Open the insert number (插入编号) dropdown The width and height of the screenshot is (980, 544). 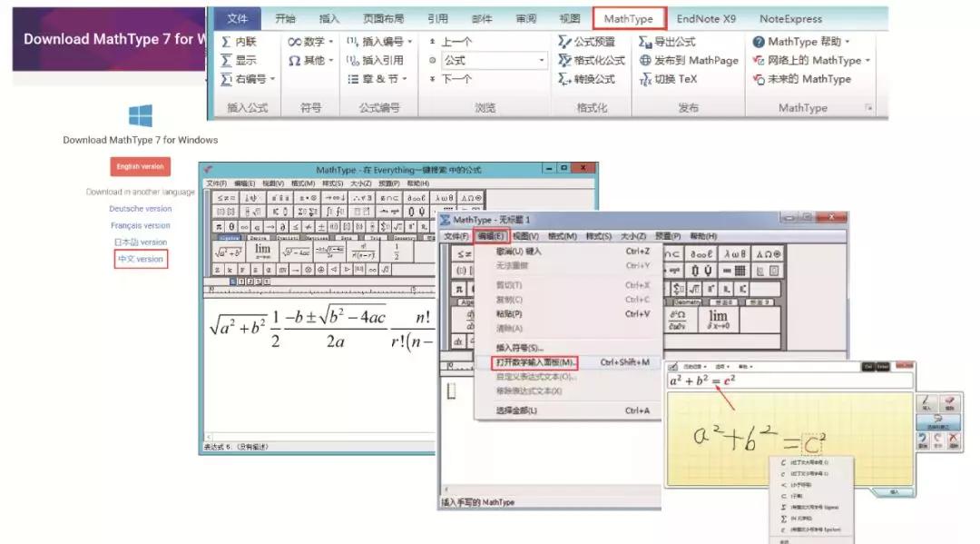[x=379, y=42]
